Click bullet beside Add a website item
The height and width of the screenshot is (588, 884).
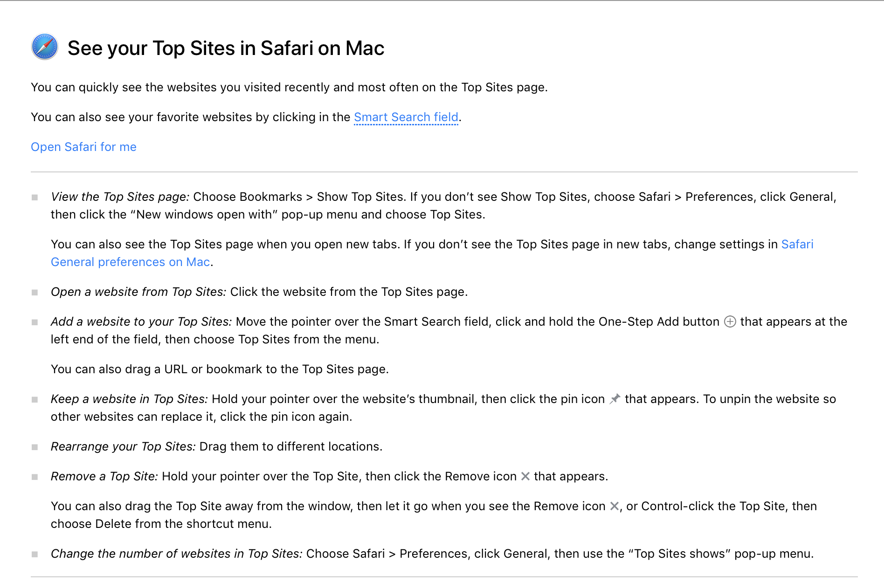[x=35, y=322]
